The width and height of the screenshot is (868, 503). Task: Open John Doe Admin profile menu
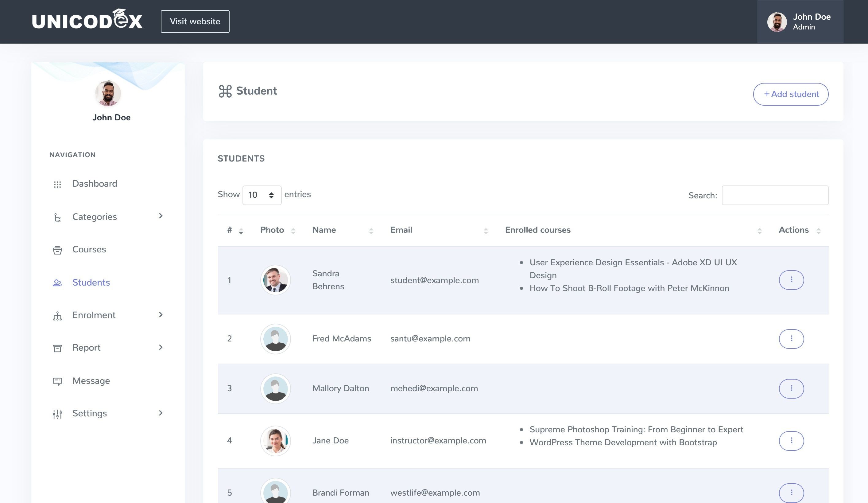(800, 22)
